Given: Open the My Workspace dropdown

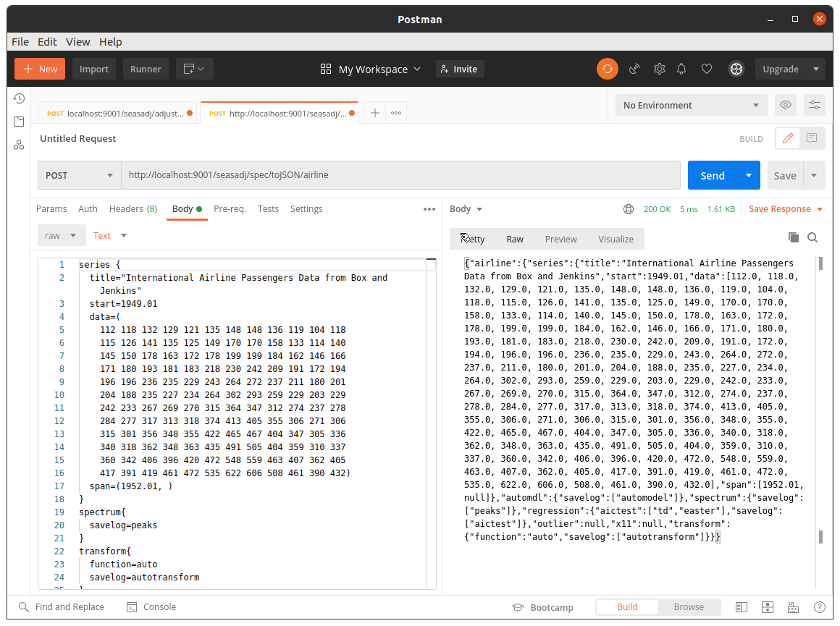Looking at the screenshot, I should click(x=371, y=69).
